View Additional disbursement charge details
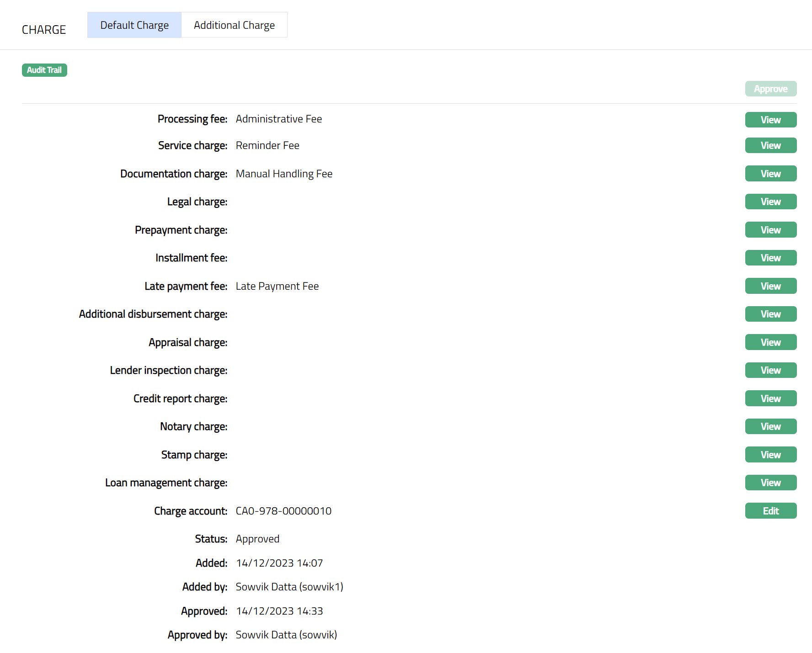 [770, 314]
